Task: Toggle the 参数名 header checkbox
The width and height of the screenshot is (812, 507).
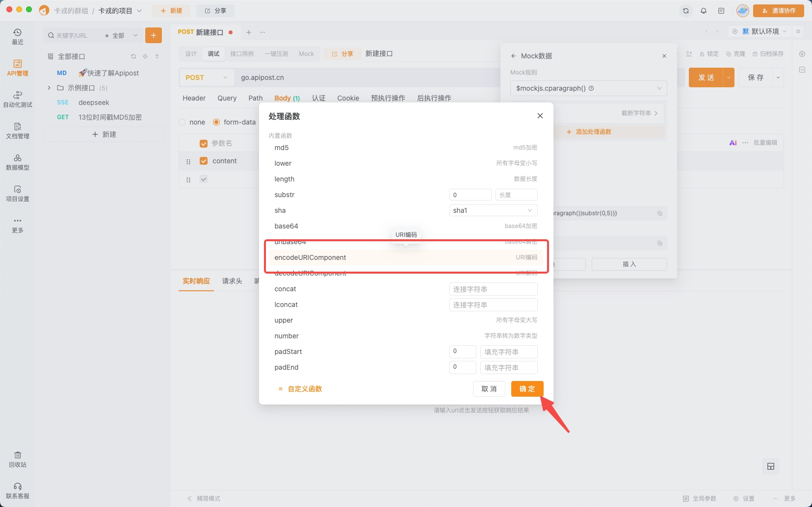Action: coord(204,144)
